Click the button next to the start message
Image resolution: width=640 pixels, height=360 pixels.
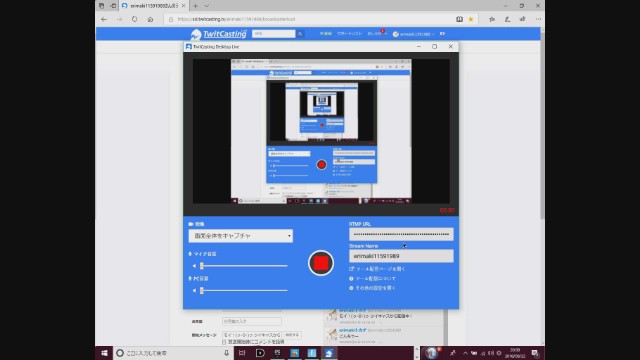pyautogui.click(x=292, y=335)
